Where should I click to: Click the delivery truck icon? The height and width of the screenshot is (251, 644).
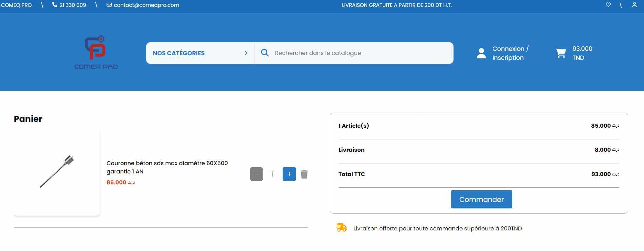(x=341, y=228)
